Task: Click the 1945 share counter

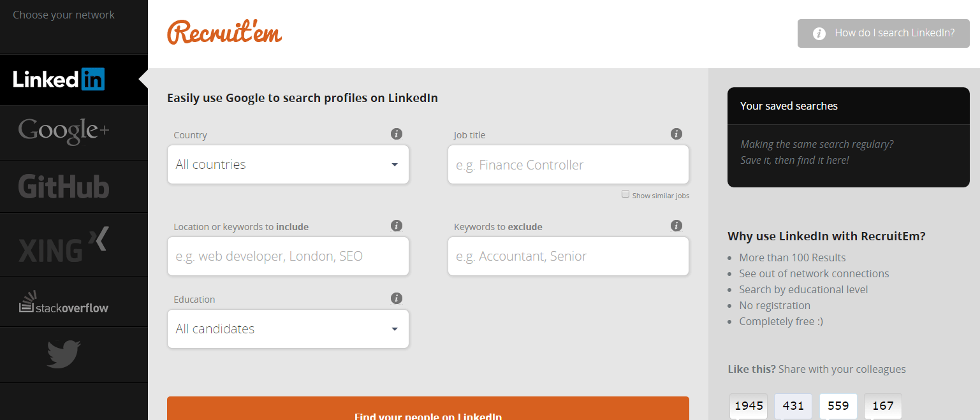Action: coord(748,405)
